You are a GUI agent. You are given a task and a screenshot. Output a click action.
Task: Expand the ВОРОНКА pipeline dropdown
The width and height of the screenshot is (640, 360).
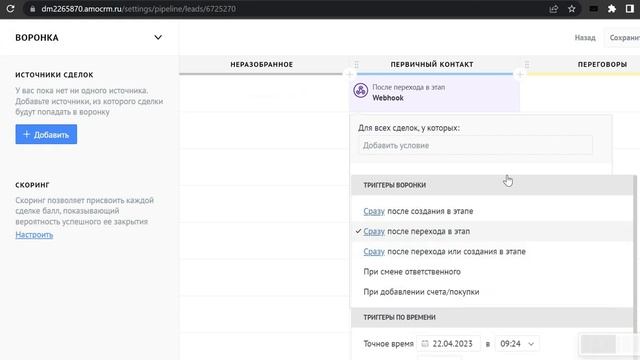click(x=158, y=38)
